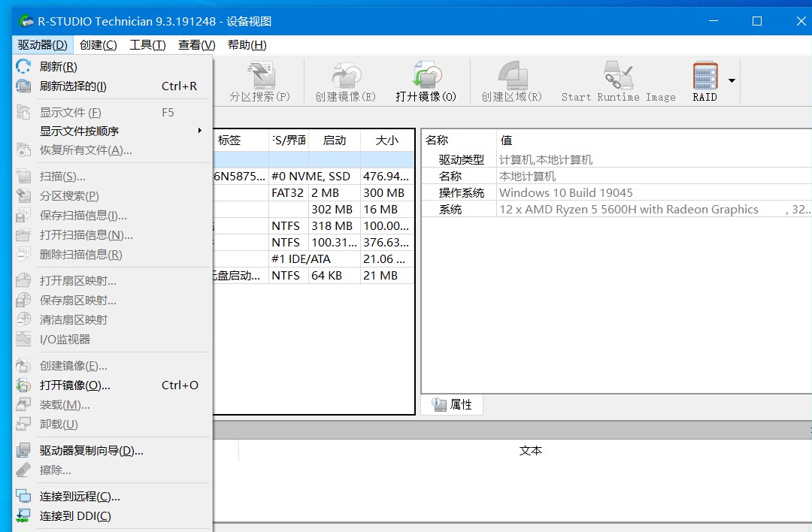Click the 大小 column header
The height and width of the screenshot is (532, 812).
pyautogui.click(x=387, y=141)
